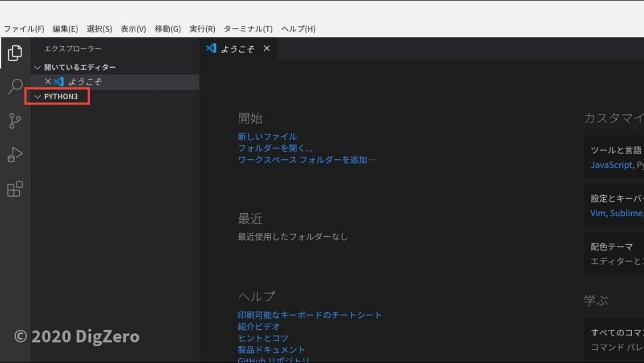The image size is (644, 363).
Task: Open the Extensions icon
Action: pos(14,188)
